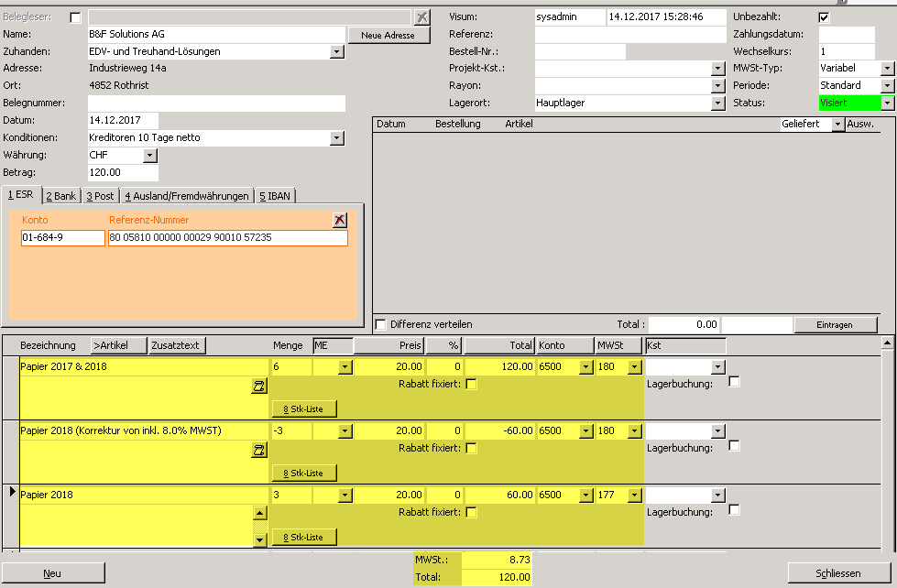897x588 pixels.
Task: Click into the Belegnummer input field
Action: (x=216, y=103)
